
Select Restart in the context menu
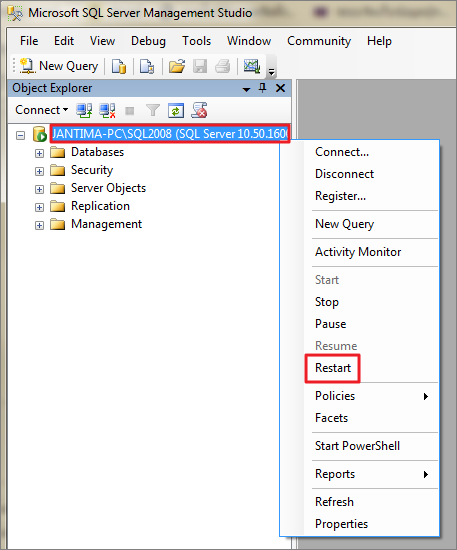pos(333,368)
